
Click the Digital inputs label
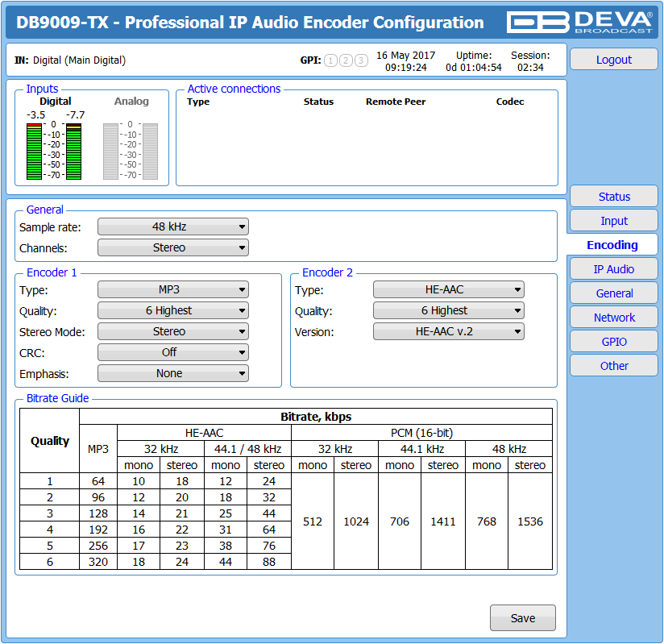[56, 102]
